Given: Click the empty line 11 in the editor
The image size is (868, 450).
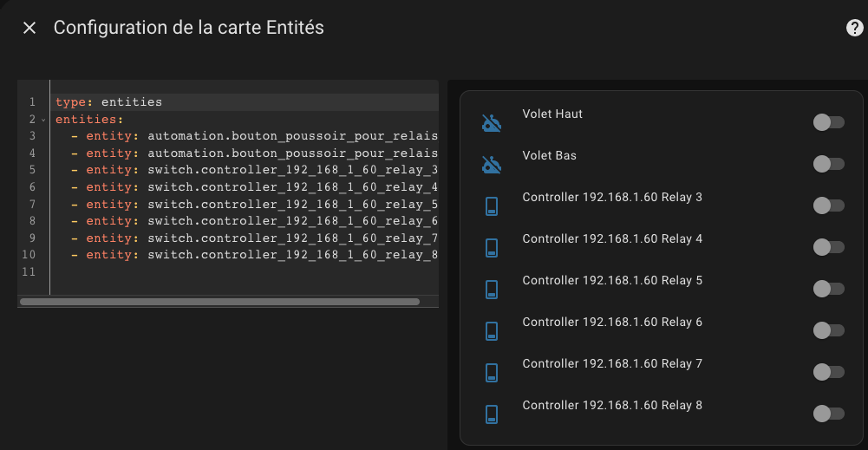Looking at the screenshot, I should (x=217, y=272).
